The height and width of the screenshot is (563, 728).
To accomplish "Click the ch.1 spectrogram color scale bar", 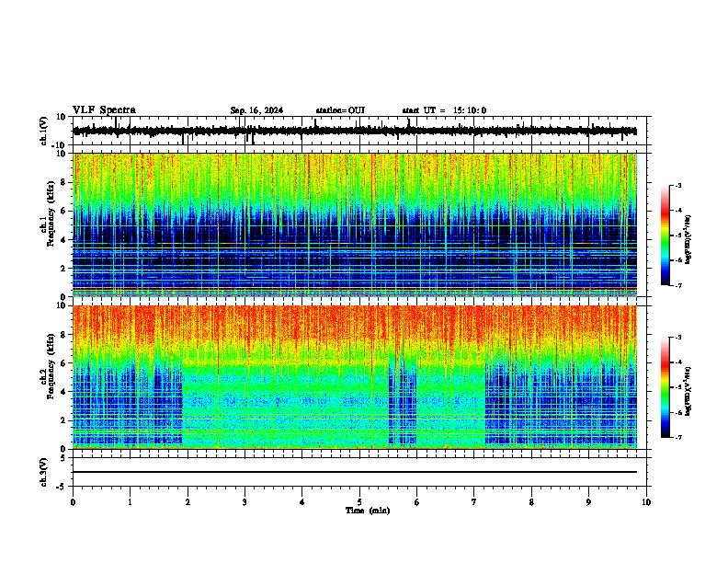I will click(665, 236).
